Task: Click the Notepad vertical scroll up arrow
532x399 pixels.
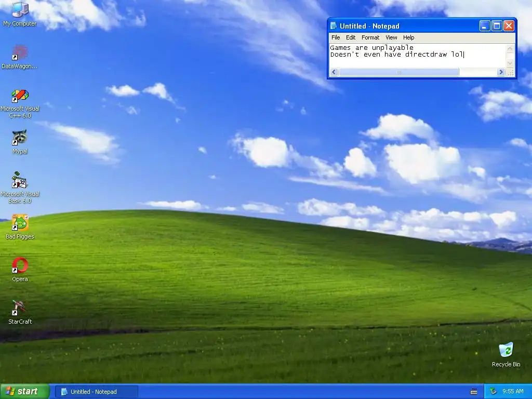Action: [x=510, y=48]
